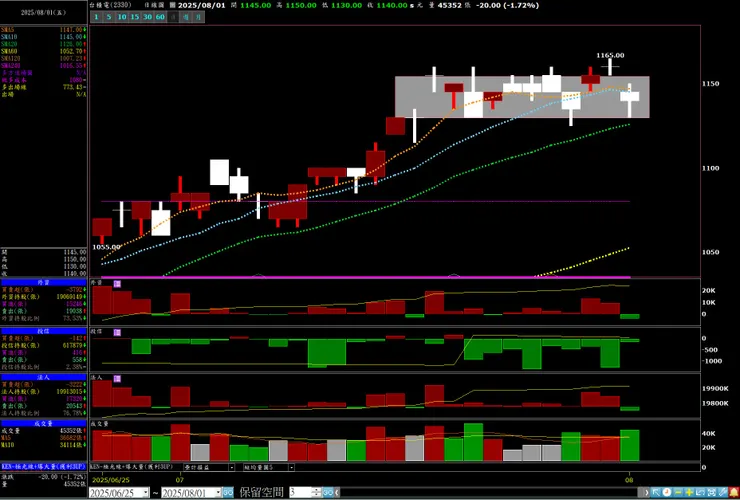Click the 2025/06/25 axis date label
740x500 pixels.
tap(111, 480)
